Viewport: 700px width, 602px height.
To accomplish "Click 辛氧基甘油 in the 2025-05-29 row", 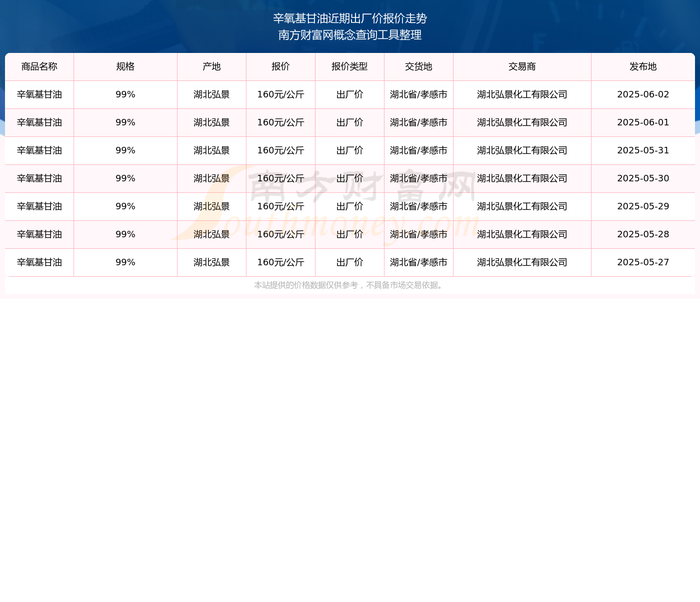I will pos(39,207).
